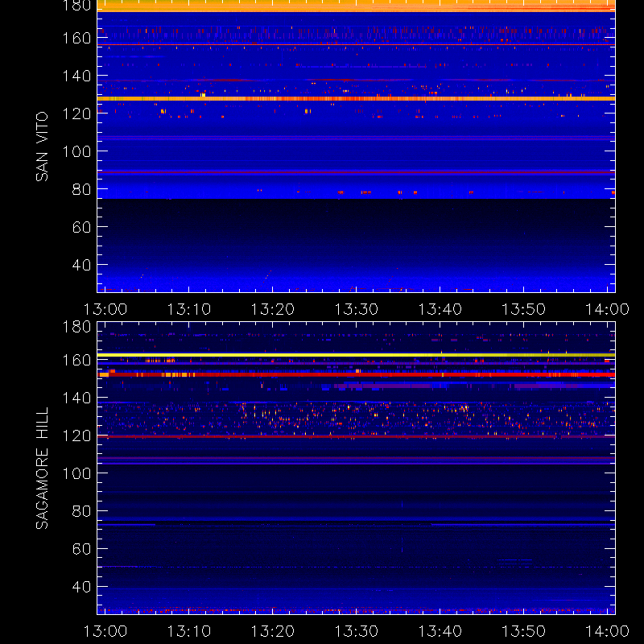
Task: Pick the 140 tick label on Sagamore Hill axis
Action: tap(76, 398)
